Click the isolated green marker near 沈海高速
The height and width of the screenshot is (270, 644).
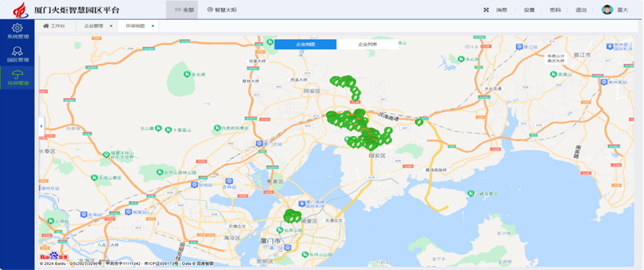[x=419, y=121]
